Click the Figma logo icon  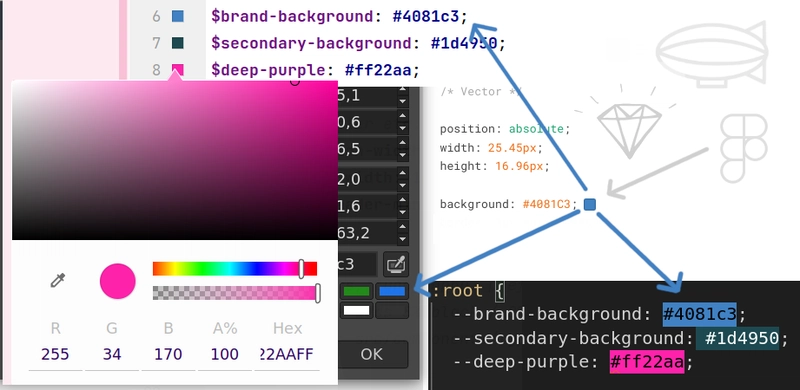click(743, 148)
